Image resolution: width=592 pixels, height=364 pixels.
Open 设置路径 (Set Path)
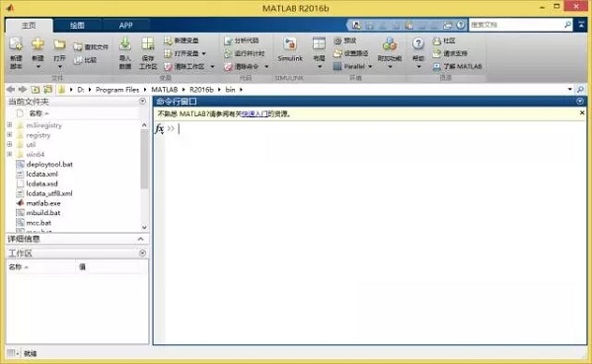click(350, 53)
